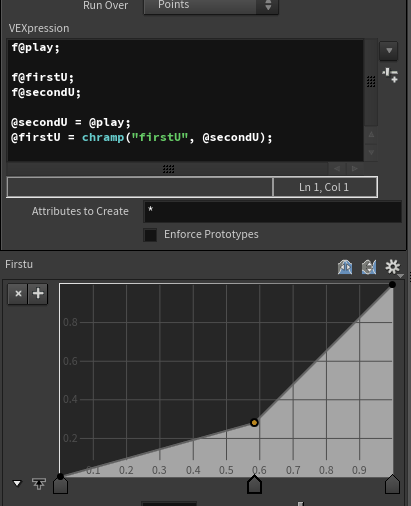Screen dimensions: 411x506
Task: Toggle the Enforce Prototypes checkbox
Action: [150, 235]
